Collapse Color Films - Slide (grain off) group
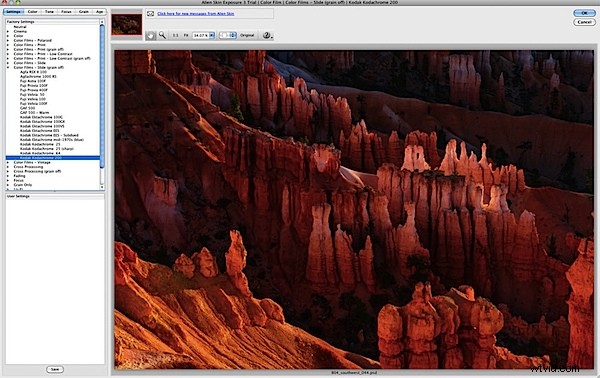Image resolution: width=600 pixels, height=378 pixels. click(x=8, y=68)
